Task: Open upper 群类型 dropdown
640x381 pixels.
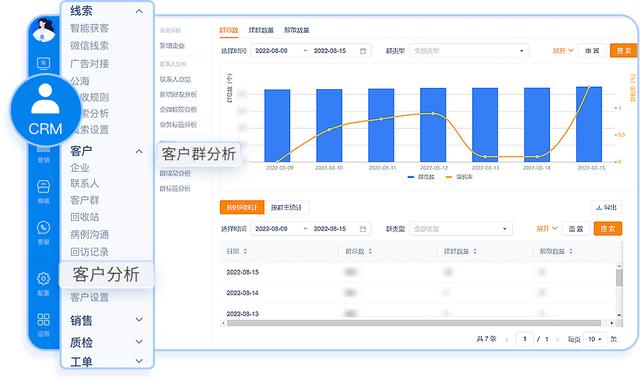Action: click(x=469, y=51)
